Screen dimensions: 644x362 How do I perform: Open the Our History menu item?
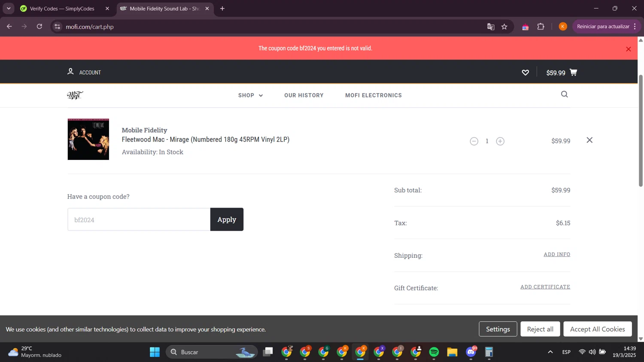point(304,95)
